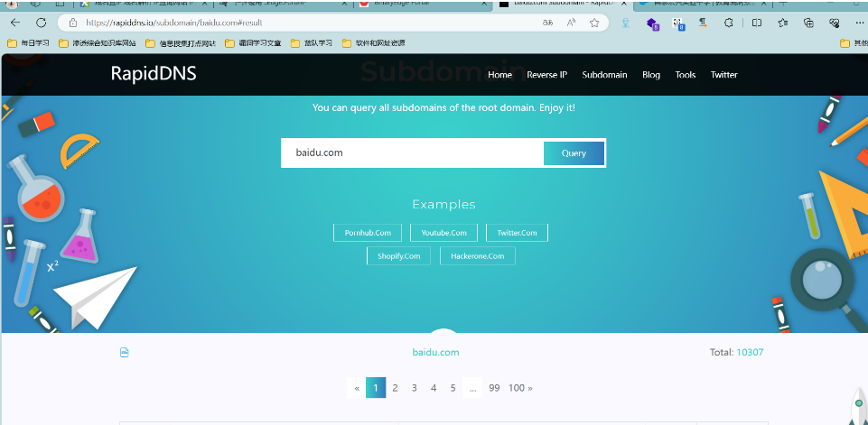
Task: Open the Extensions puzzle-piece menu
Action: coord(729,23)
